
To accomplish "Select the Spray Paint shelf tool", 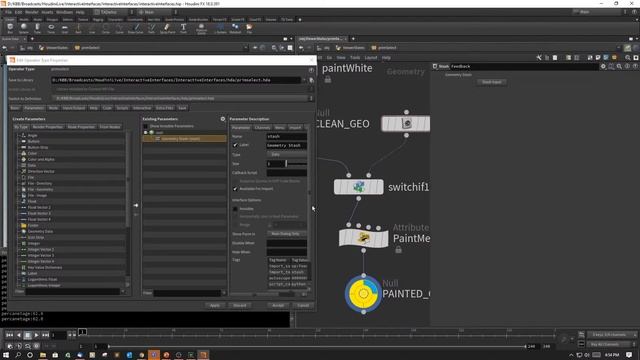I will click(x=167, y=28).
